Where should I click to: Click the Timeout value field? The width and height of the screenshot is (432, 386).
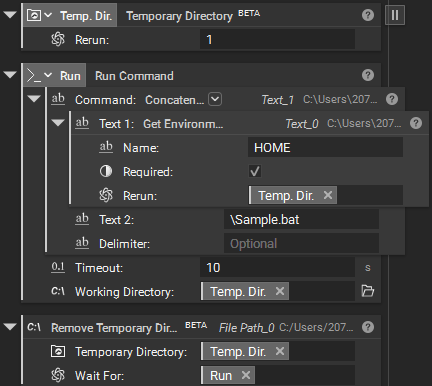click(x=277, y=267)
